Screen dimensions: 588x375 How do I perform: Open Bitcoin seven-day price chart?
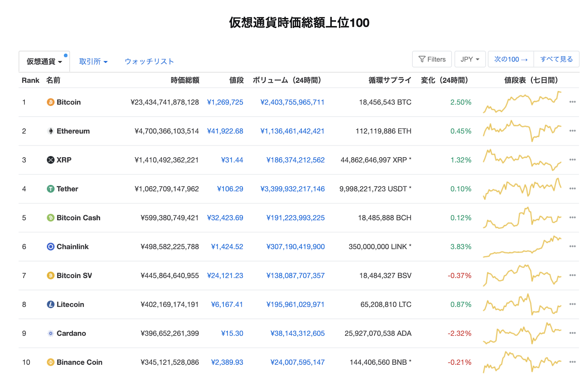(x=522, y=102)
